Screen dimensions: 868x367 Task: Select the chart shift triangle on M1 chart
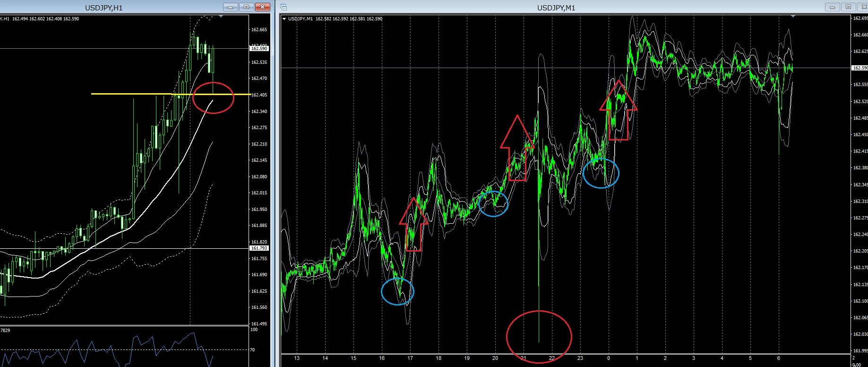coord(793,17)
